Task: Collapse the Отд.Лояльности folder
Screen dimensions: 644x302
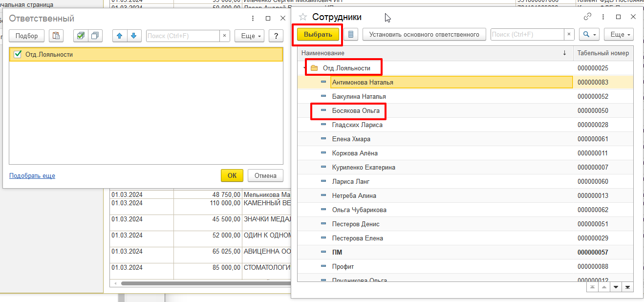Action: point(303,68)
